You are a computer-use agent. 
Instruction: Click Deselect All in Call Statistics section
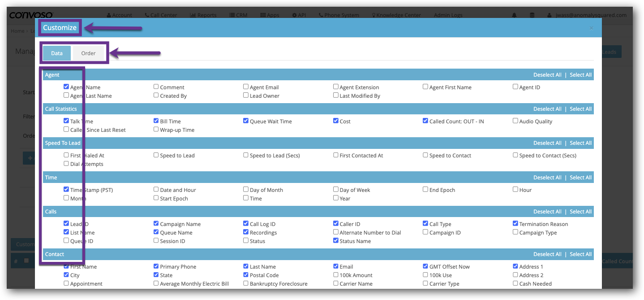(x=547, y=109)
